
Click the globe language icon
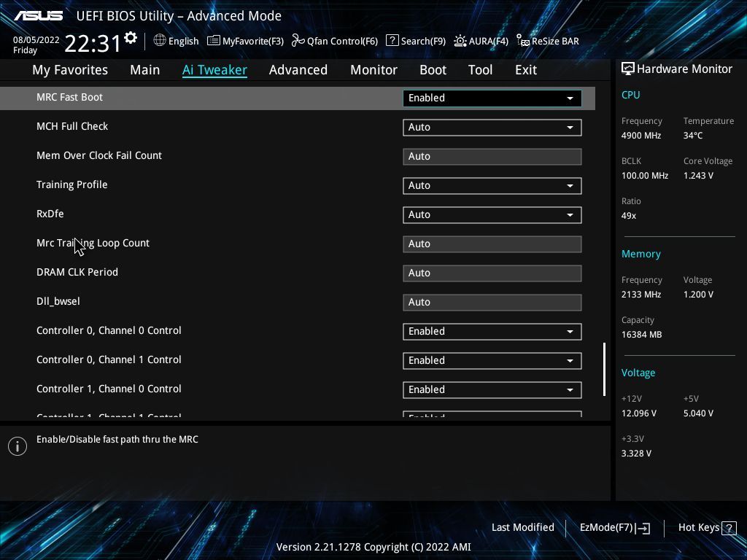[x=160, y=41]
